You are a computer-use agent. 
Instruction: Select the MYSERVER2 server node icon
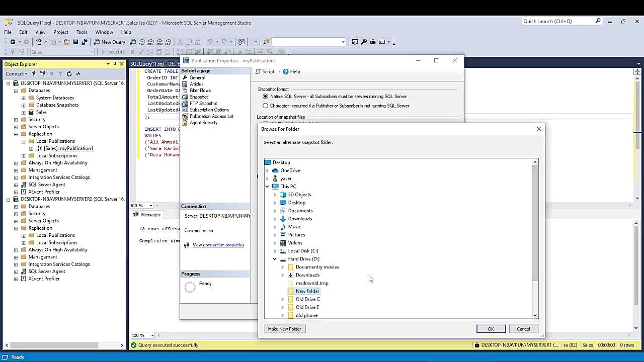16,199
